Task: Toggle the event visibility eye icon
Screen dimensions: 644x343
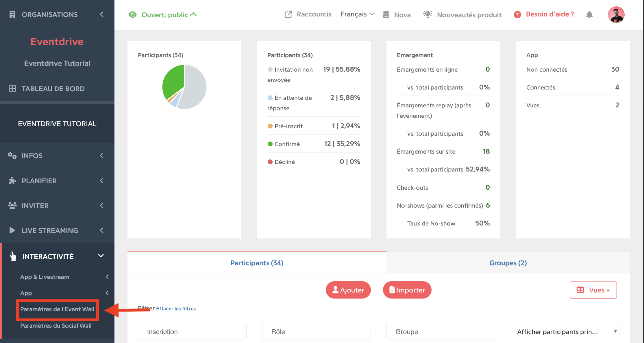Action: pyautogui.click(x=132, y=15)
